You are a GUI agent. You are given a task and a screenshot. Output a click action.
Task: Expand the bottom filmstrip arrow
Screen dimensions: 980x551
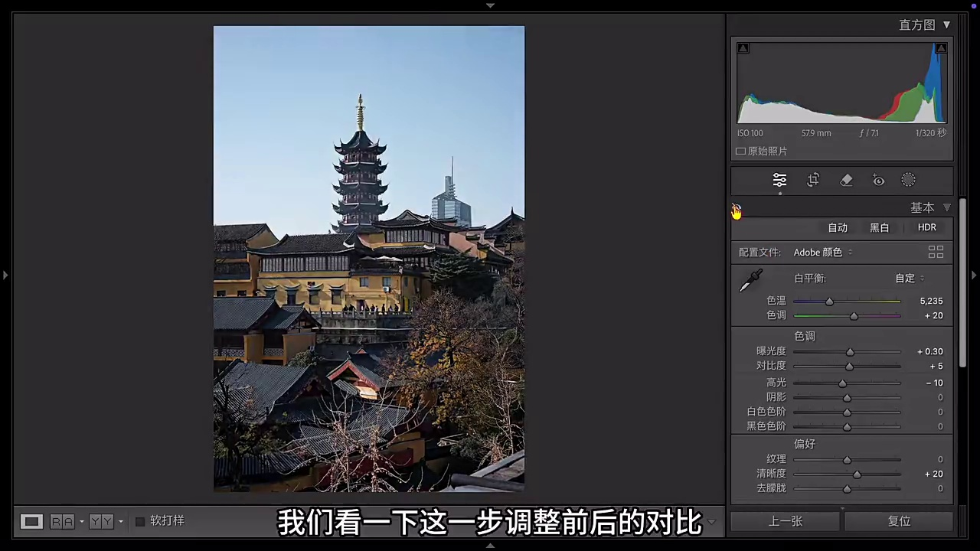point(490,546)
